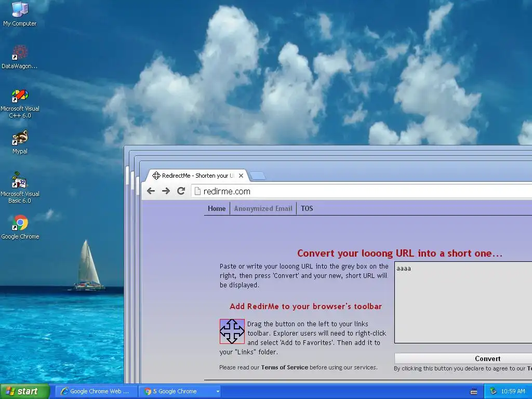Screen dimensions: 532x399
Task: Select the RedirectMe - Shorten your URL tab
Action: pyautogui.click(x=198, y=176)
